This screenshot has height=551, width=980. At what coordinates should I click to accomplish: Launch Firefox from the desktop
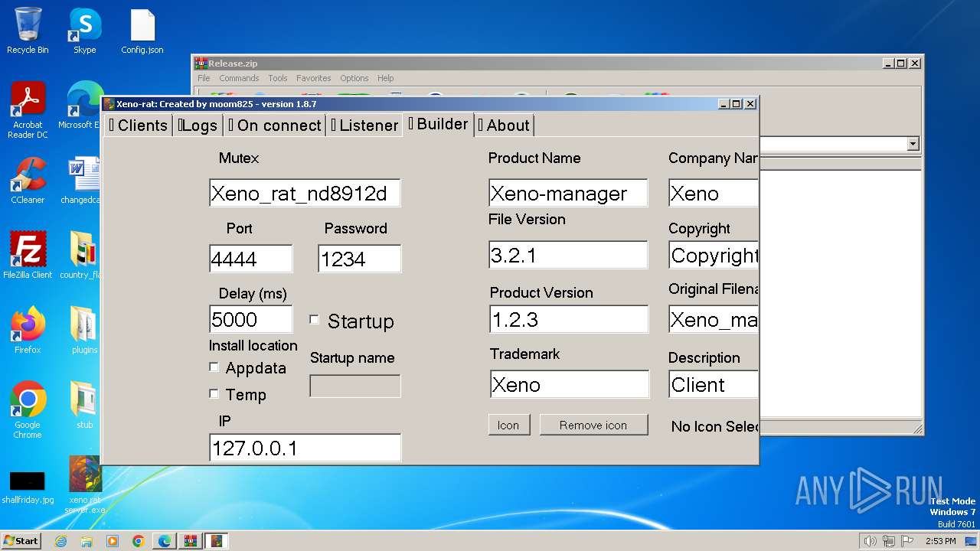click(x=28, y=331)
